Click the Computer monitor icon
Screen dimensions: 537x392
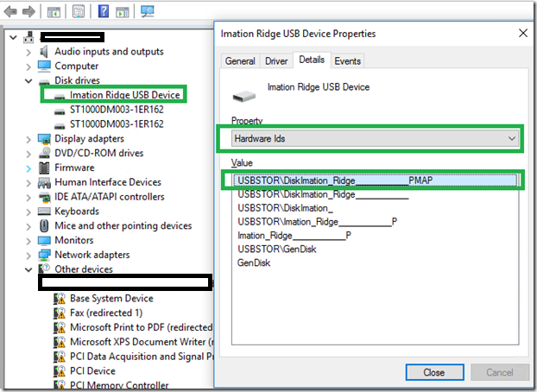44,66
